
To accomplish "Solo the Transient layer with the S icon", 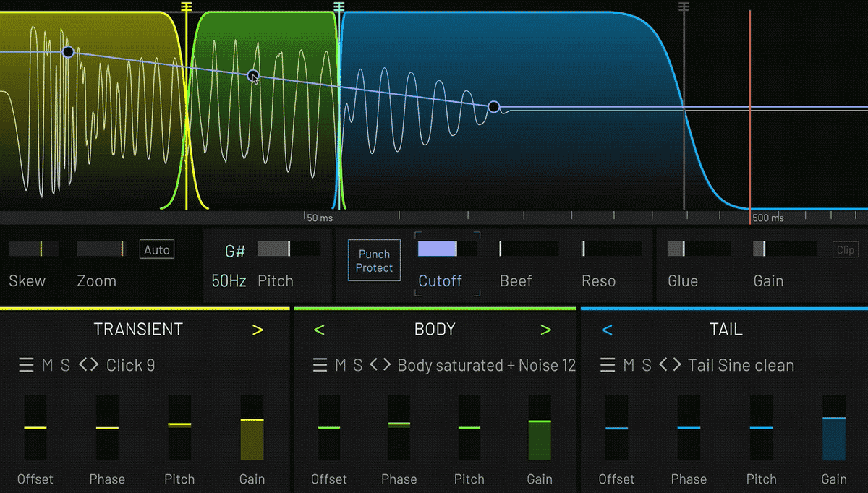I will pos(66,365).
